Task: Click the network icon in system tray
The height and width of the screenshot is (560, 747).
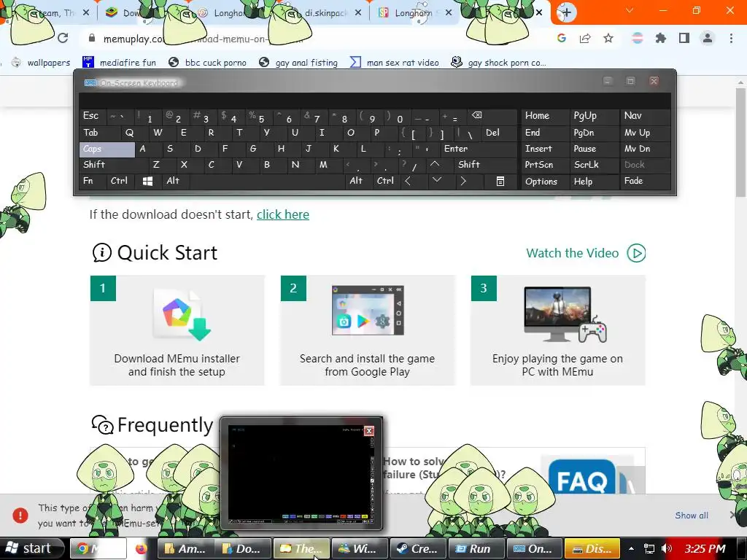Action: [649, 548]
